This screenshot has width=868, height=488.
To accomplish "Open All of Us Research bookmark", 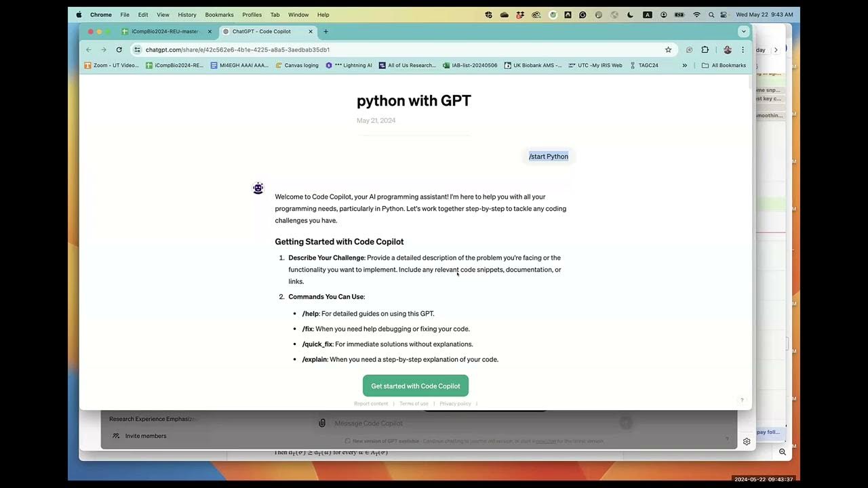I will tap(407, 66).
